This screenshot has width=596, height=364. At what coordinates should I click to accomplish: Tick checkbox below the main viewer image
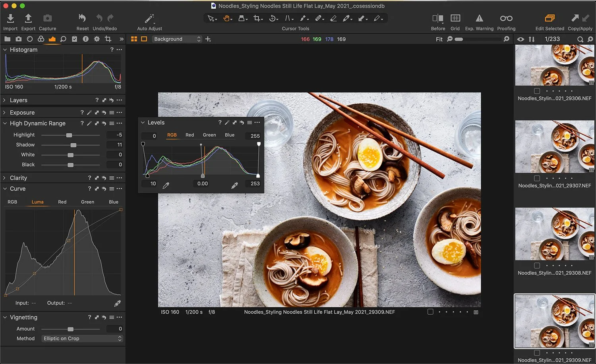[430, 312]
